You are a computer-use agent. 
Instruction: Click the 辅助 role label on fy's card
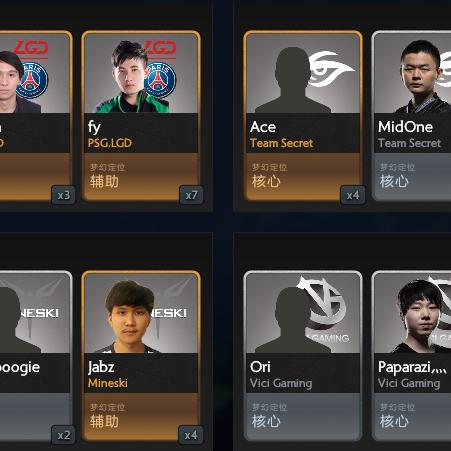click(104, 182)
